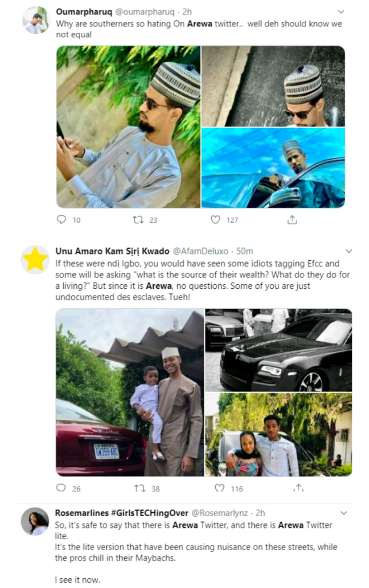Open AfamDeluxo tweet options chevron
Viewport: 369px width, 588px height.
coord(347,252)
